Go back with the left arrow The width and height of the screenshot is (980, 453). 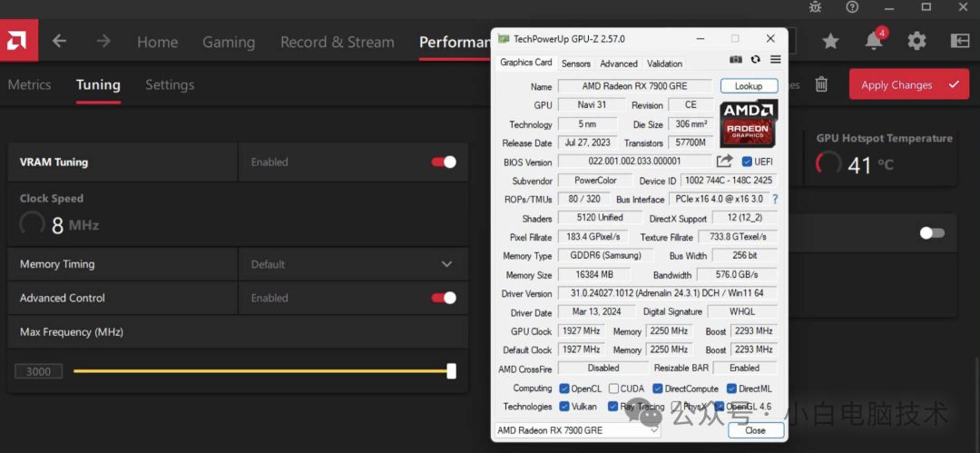pos(59,41)
